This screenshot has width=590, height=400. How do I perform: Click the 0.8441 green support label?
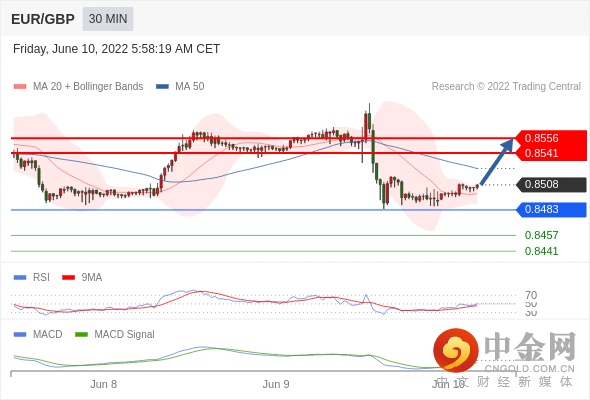(541, 251)
